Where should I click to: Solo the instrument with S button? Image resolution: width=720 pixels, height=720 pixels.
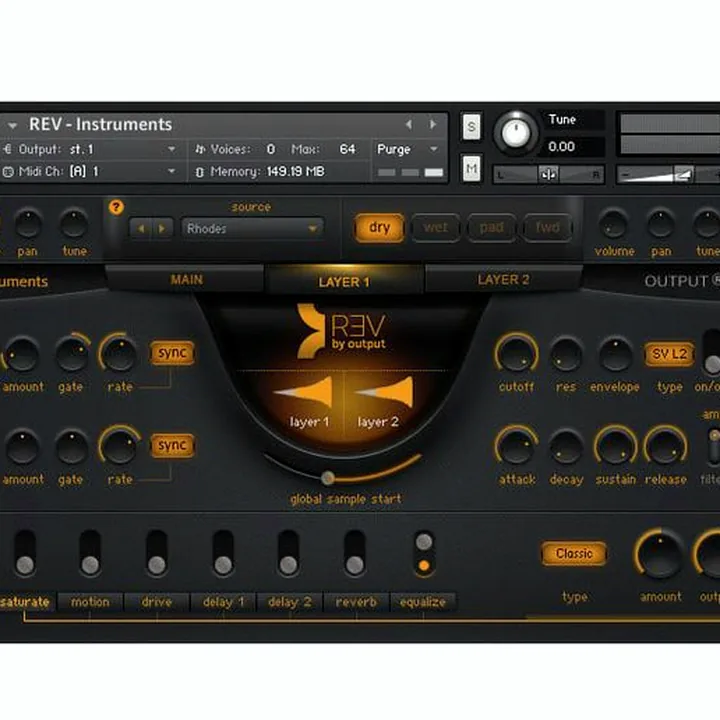click(471, 126)
